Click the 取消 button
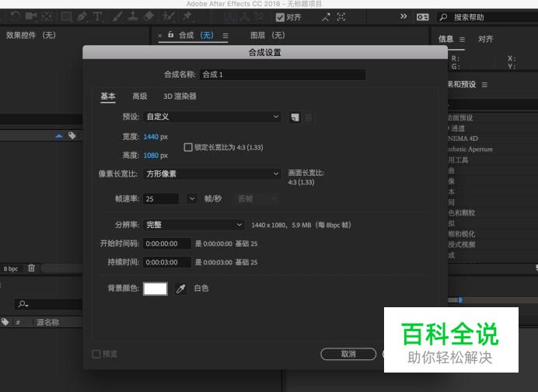The height and width of the screenshot is (392, 538). pyautogui.click(x=348, y=354)
